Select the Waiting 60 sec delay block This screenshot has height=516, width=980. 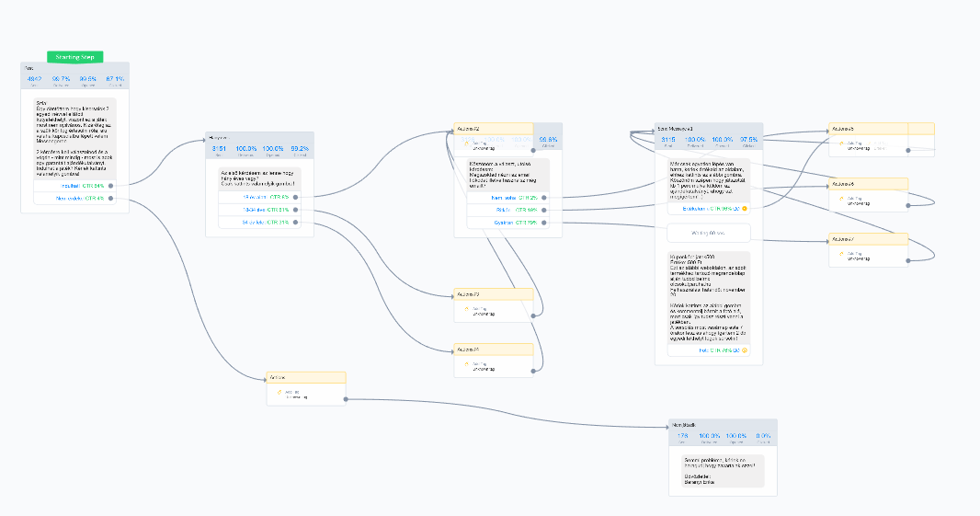pos(709,233)
